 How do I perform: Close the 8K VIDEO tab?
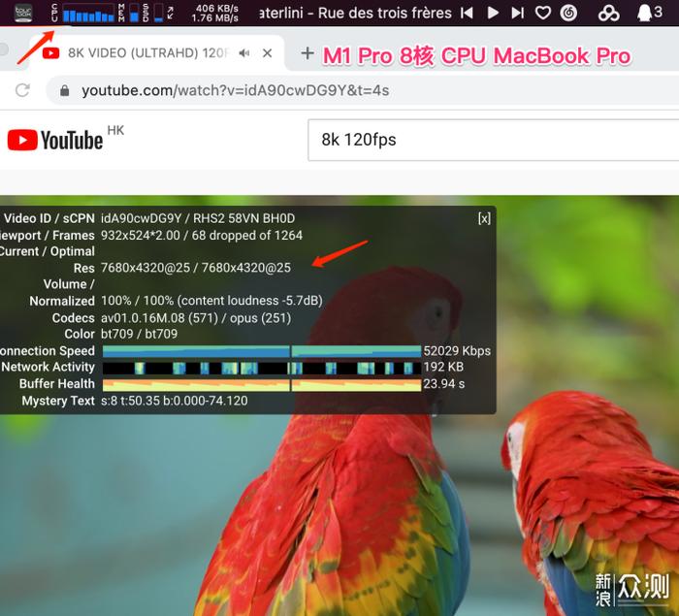tap(267, 53)
